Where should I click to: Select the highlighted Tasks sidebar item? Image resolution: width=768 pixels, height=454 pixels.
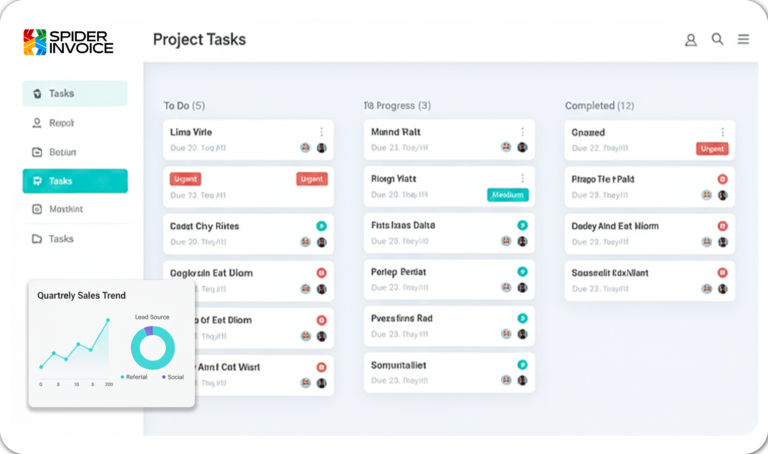pyautogui.click(x=75, y=181)
